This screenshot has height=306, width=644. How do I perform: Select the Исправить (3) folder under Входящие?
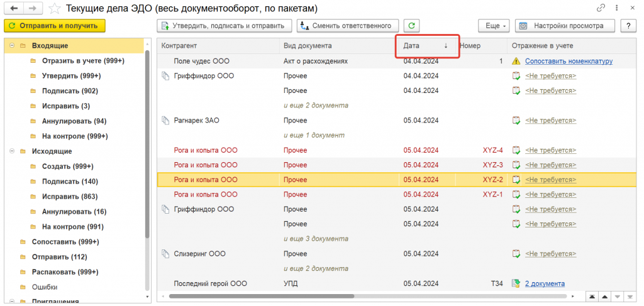pos(65,106)
